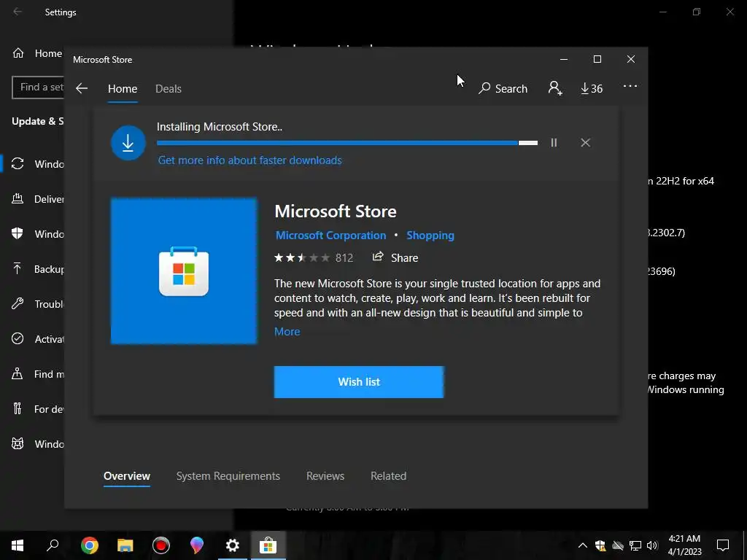The height and width of the screenshot is (560, 747).
Task: Select the System Requirements tab
Action: 228,476
